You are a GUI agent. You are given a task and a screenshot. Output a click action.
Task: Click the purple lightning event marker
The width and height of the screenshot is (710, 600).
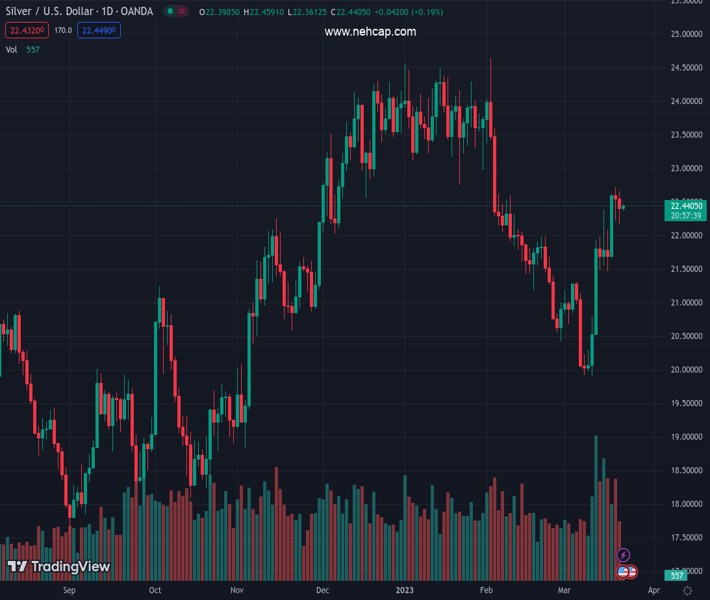tap(624, 555)
